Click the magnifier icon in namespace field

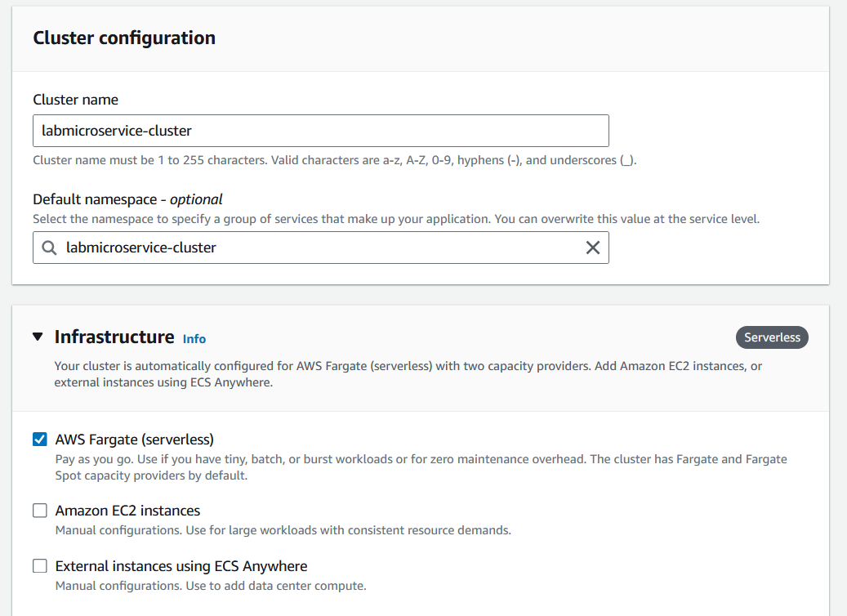pos(49,248)
